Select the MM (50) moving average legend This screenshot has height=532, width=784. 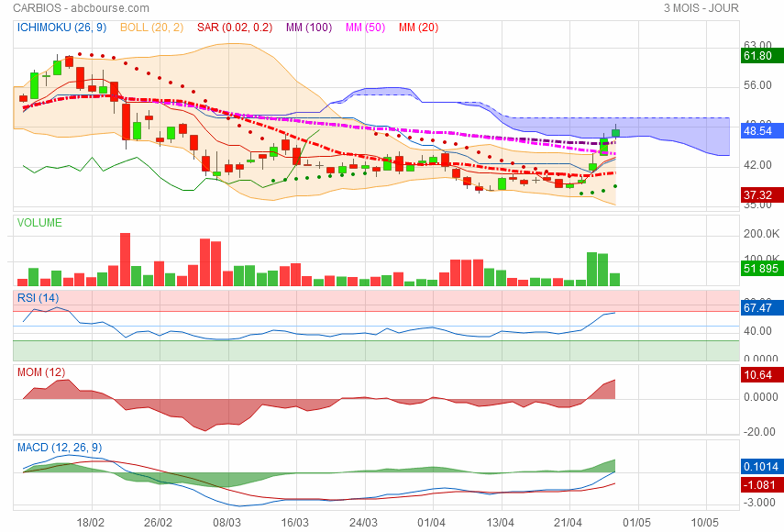pos(366,28)
